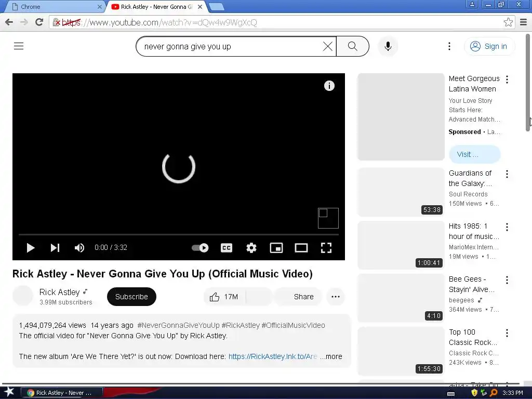Toggle the autoplay switch
The width and height of the screenshot is (532, 399).
click(200, 248)
